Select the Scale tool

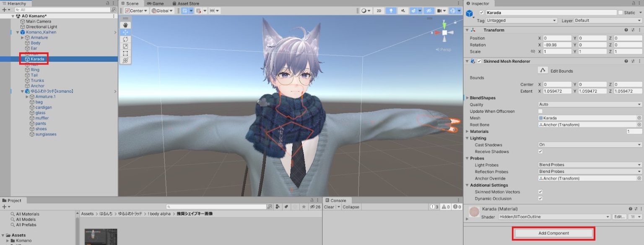pos(125,46)
